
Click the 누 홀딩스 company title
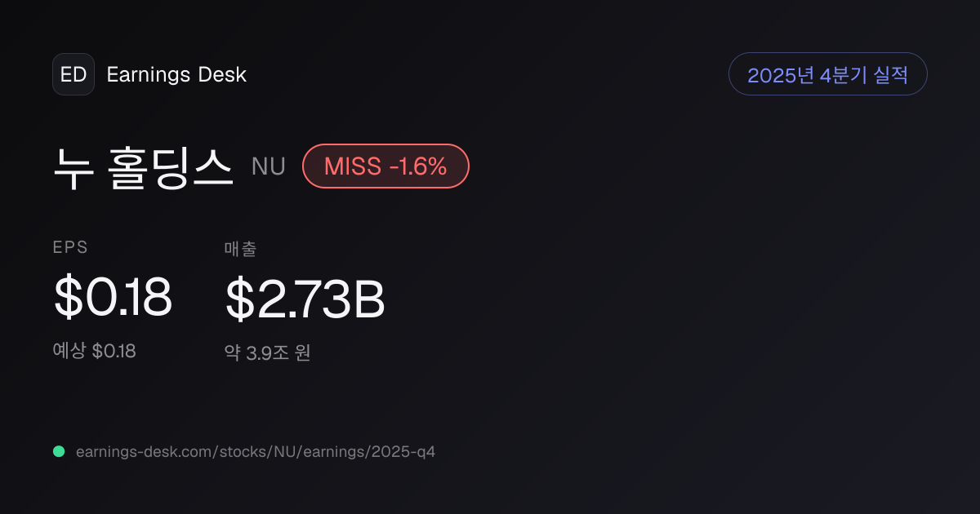[144, 166]
